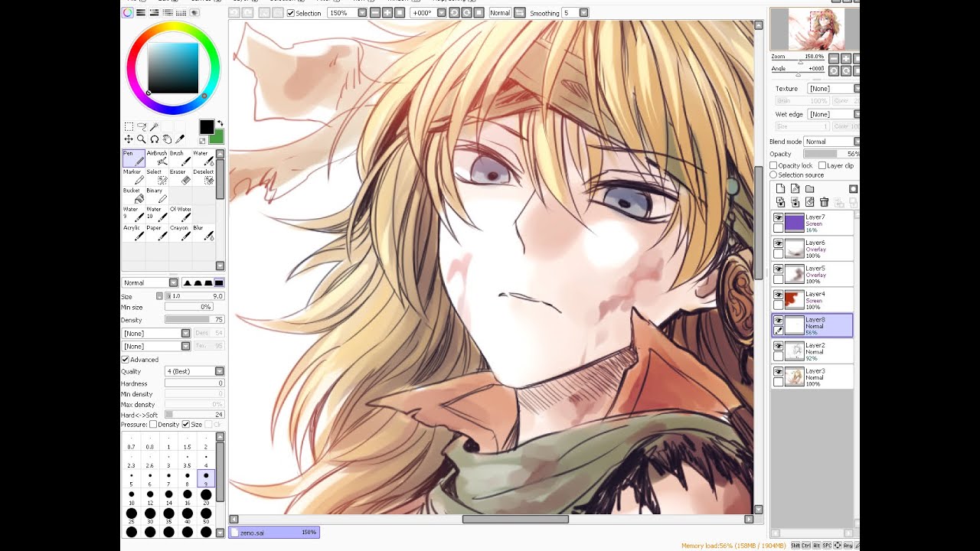Screen dimensions: 980x551
Task: Create a new linework layer
Action: pos(795,189)
